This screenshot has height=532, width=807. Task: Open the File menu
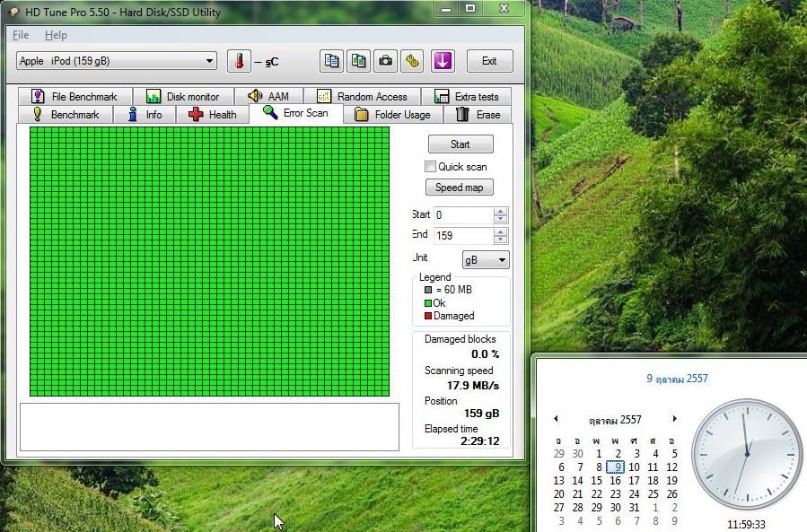(21, 35)
